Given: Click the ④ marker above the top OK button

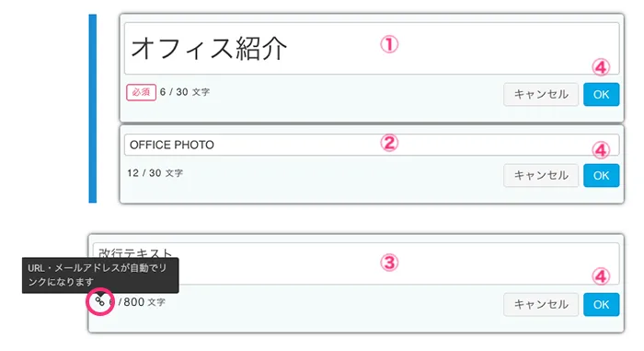Looking at the screenshot, I should point(601,67).
